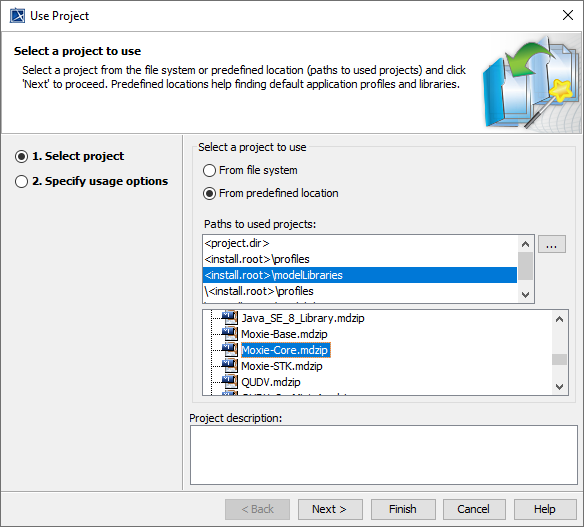Select the <project.dir> path entry

pos(360,243)
